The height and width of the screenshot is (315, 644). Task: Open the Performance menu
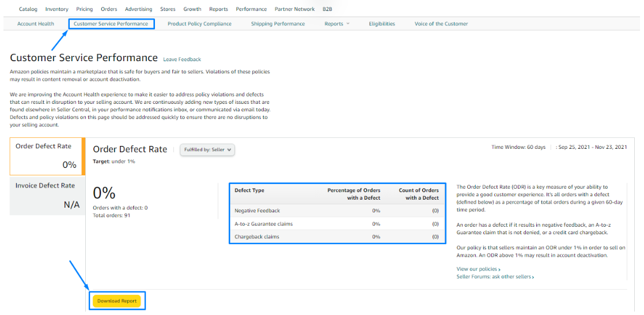pyautogui.click(x=251, y=9)
